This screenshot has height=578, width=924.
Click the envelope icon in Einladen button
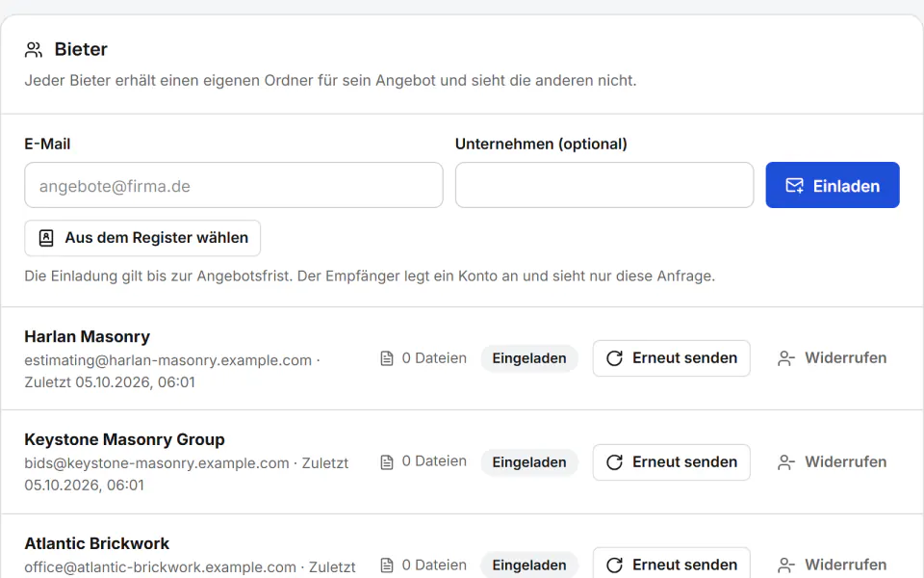coord(794,186)
